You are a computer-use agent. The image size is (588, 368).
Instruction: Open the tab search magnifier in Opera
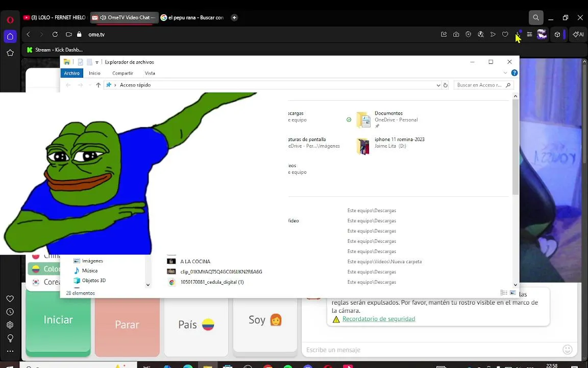536,18
